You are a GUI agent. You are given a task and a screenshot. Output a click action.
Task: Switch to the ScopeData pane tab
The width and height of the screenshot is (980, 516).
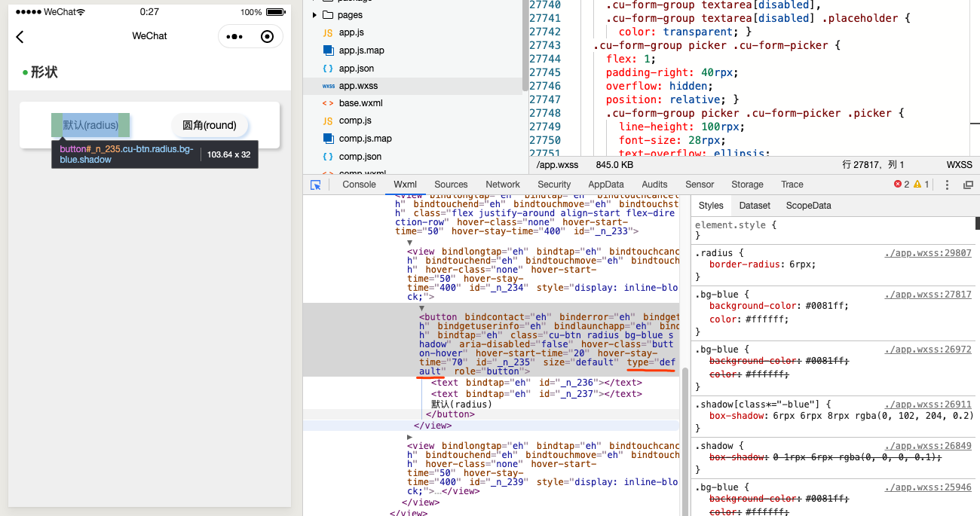[808, 206]
